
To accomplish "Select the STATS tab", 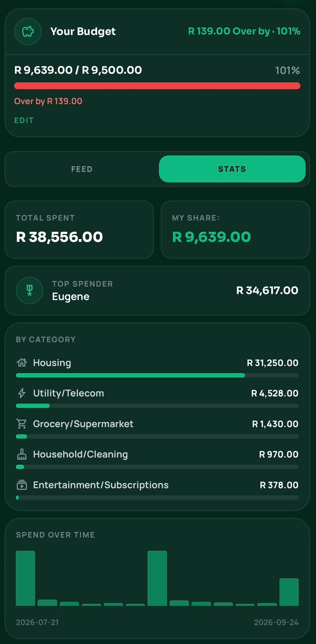I will [x=232, y=169].
